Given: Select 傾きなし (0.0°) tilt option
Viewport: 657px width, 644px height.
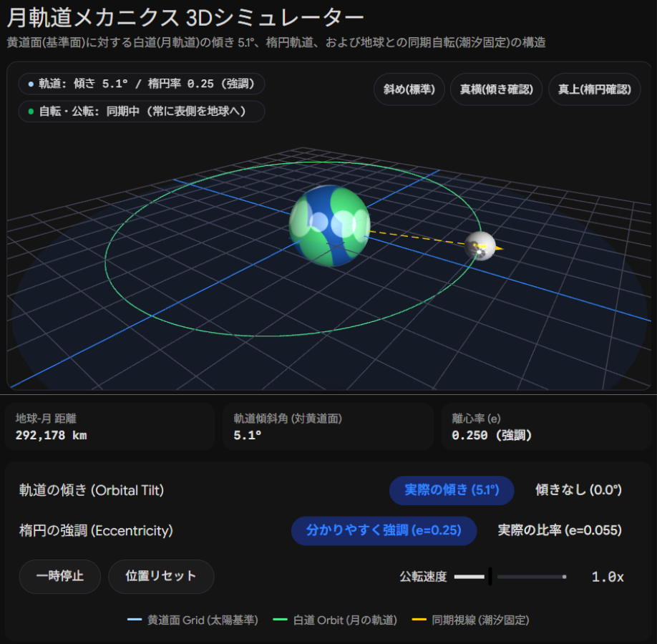Looking at the screenshot, I should (578, 490).
